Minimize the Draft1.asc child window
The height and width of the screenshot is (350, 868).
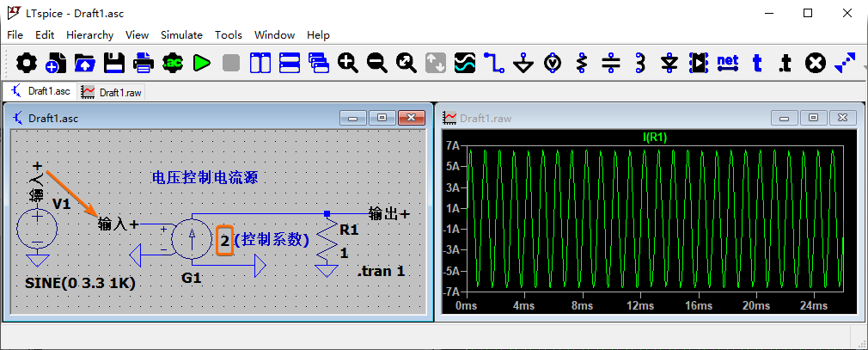(353, 118)
